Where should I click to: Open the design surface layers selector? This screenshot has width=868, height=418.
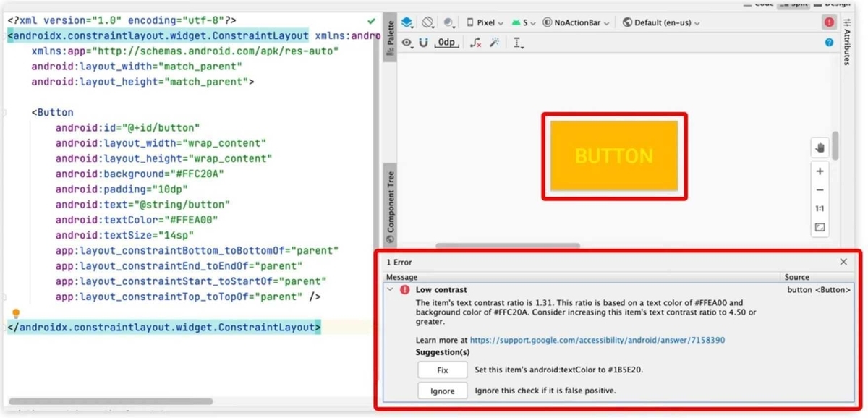point(407,22)
